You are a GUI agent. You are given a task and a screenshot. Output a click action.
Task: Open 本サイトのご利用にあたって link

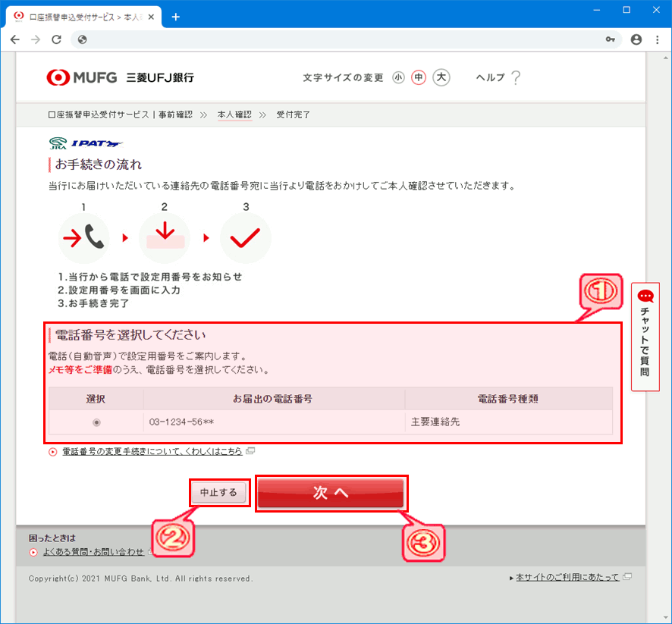click(x=567, y=578)
